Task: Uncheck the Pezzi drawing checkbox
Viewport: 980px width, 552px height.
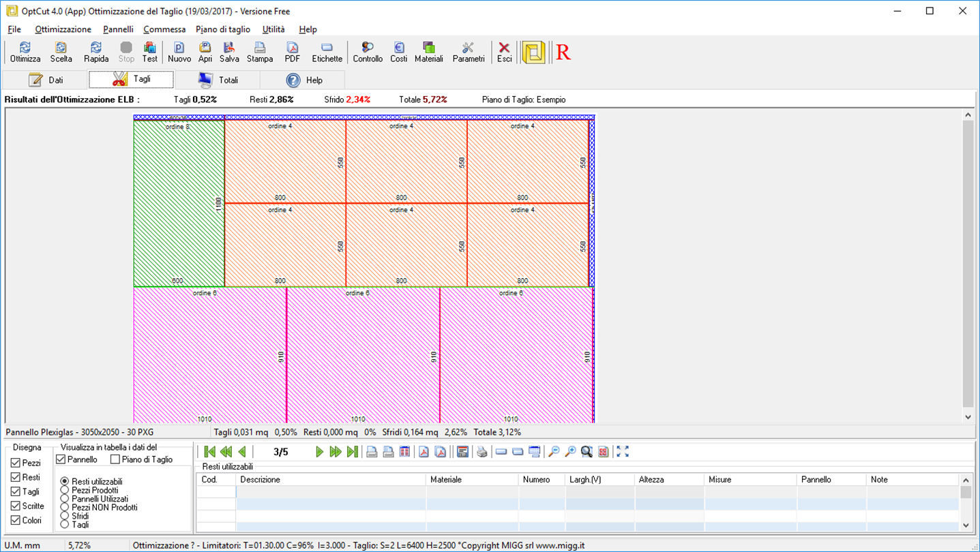Action: (x=16, y=463)
